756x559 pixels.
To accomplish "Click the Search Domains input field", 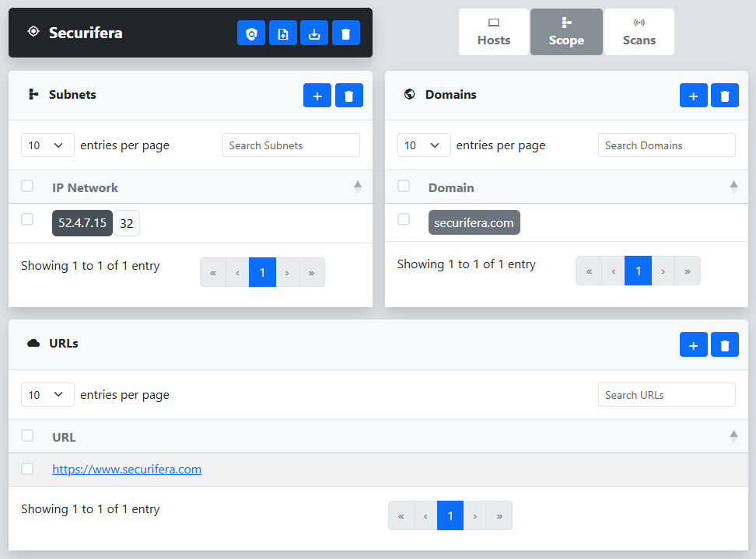I will [667, 145].
